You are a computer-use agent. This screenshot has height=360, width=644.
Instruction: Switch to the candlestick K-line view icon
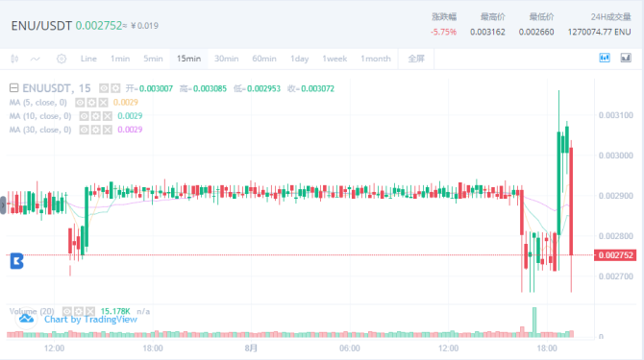pos(605,58)
